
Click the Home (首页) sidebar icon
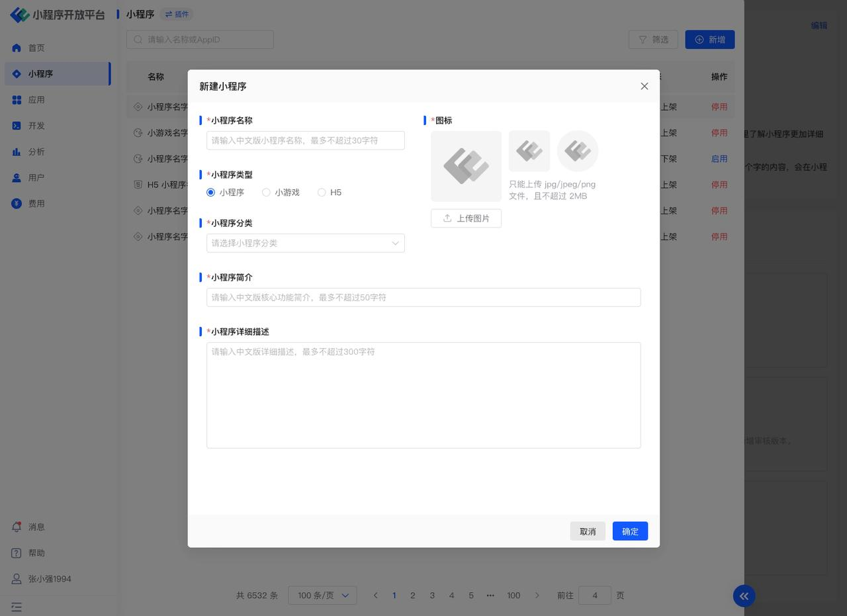(17, 48)
